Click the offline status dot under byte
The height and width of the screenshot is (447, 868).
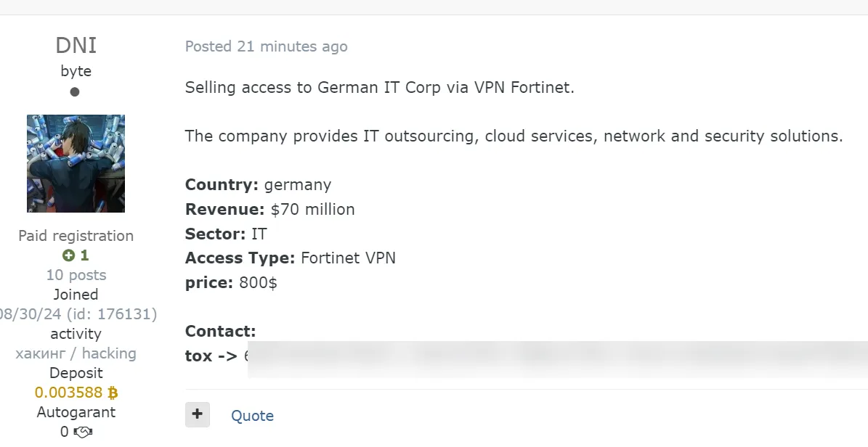(x=75, y=92)
